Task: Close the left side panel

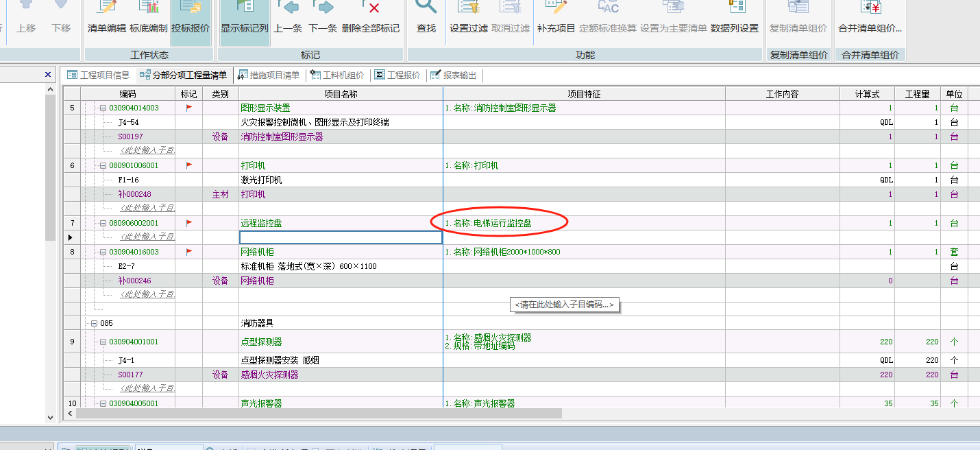Action: point(48,74)
